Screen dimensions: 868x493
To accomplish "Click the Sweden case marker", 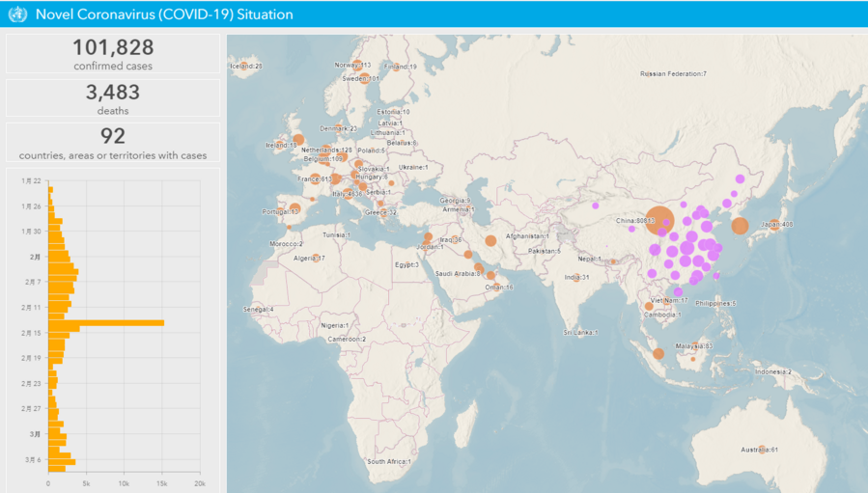I will point(367,77).
